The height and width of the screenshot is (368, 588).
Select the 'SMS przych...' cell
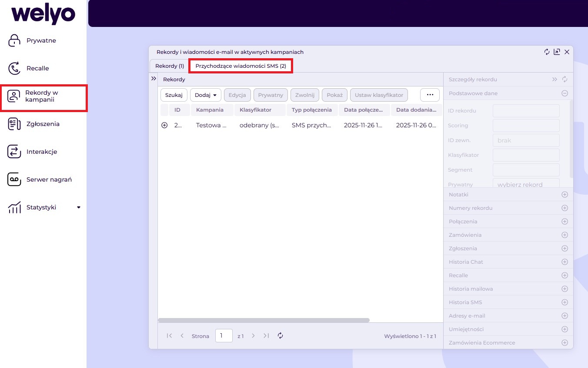click(312, 125)
